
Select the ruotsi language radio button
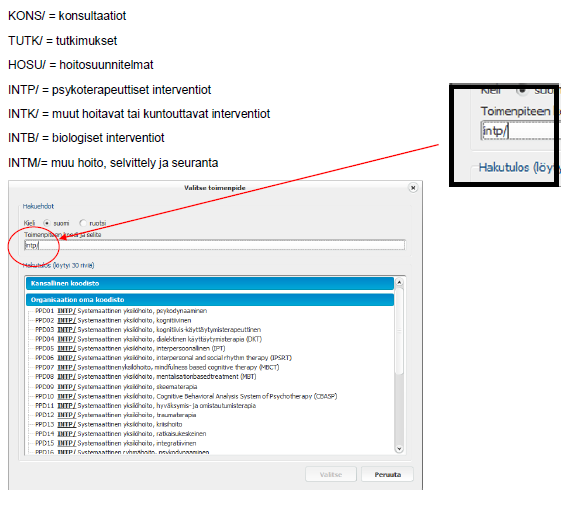click(83, 223)
